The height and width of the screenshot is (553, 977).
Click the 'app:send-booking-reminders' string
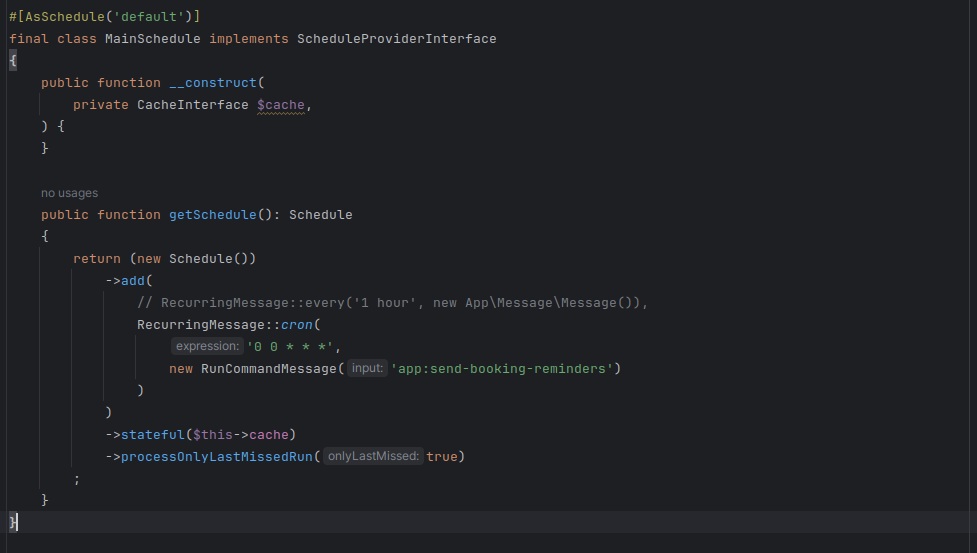point(502,369)
